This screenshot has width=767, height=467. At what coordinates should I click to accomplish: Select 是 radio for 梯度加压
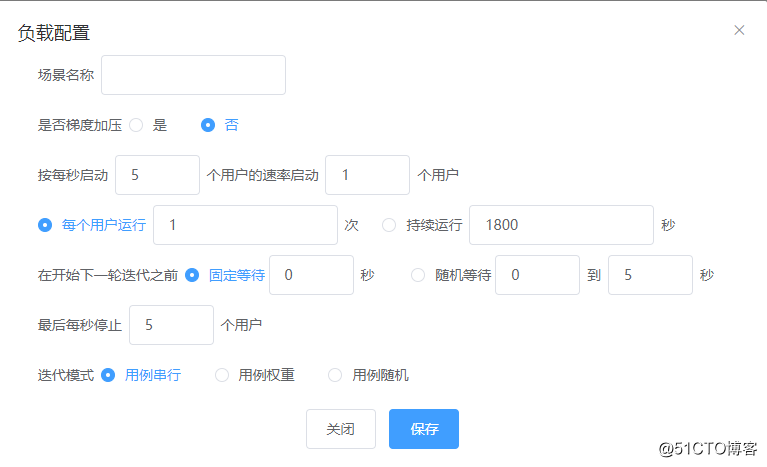pyautogui.click(x=136, y=125)
